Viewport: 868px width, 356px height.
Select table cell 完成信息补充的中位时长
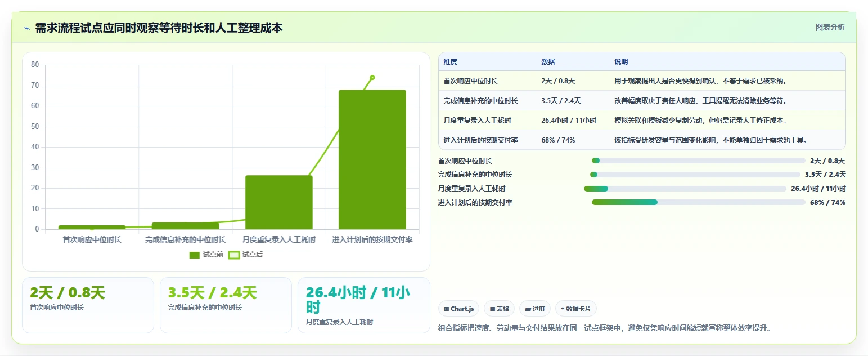tap(480, 101)
